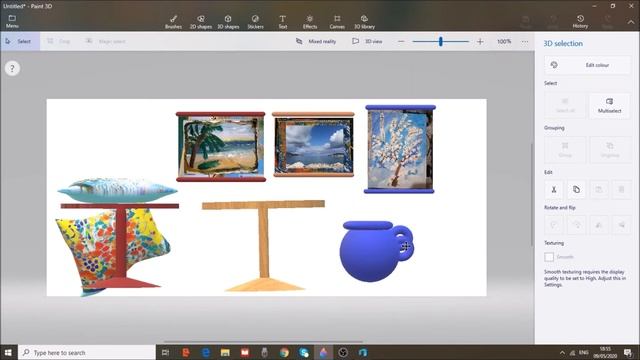
Task: Select the blue-framed blossom tree painting
Action: [x=400, y=149]
